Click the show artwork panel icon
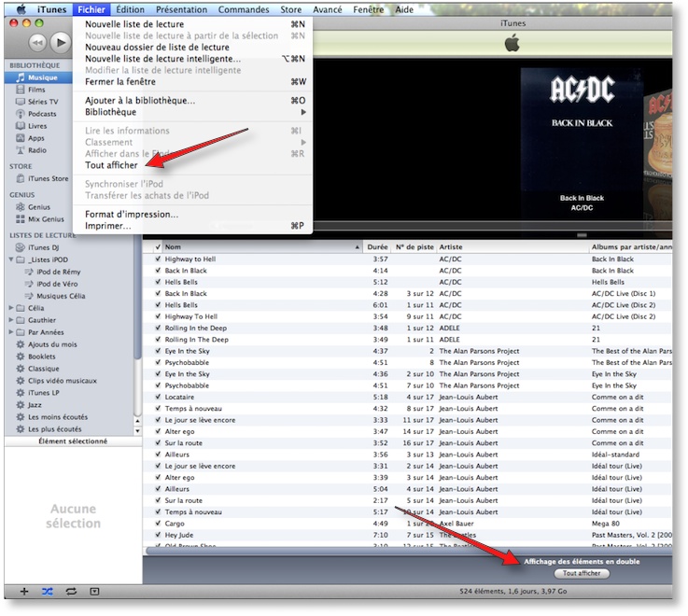688x616 pixels. pyautogui.click(x=94, y=592)
